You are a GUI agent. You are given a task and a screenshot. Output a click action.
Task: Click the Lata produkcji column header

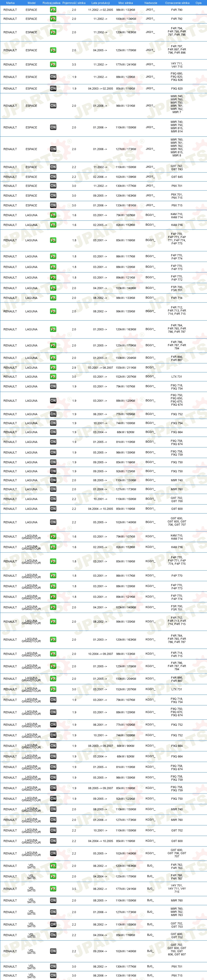tap(101, 3)
